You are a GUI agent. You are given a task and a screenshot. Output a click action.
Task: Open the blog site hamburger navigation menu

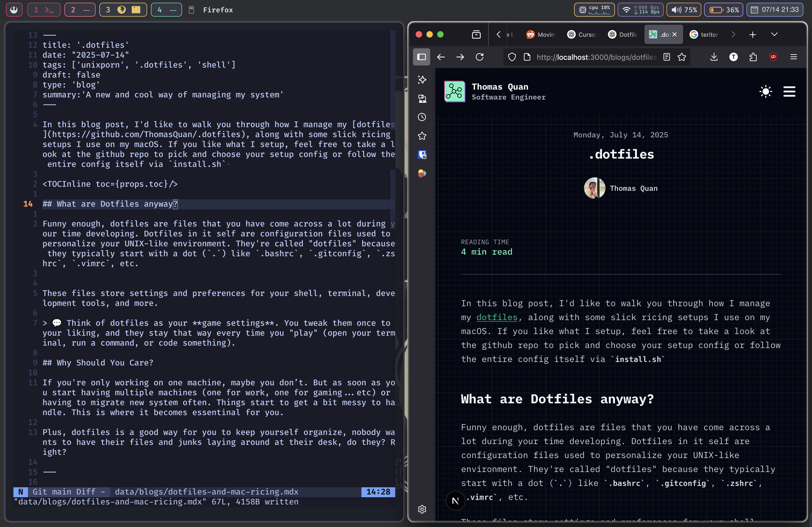pos(789,91)
